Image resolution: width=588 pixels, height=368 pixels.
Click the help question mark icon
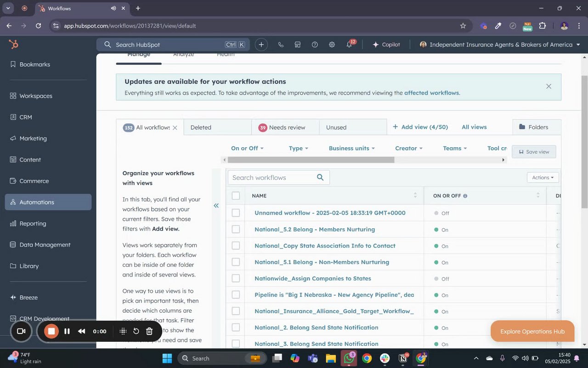[315, 45]
